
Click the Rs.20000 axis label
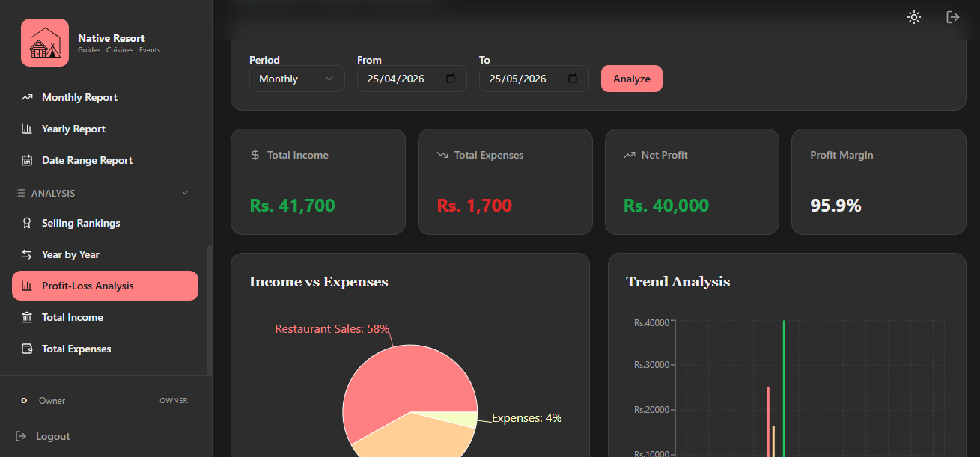[651, 410]
